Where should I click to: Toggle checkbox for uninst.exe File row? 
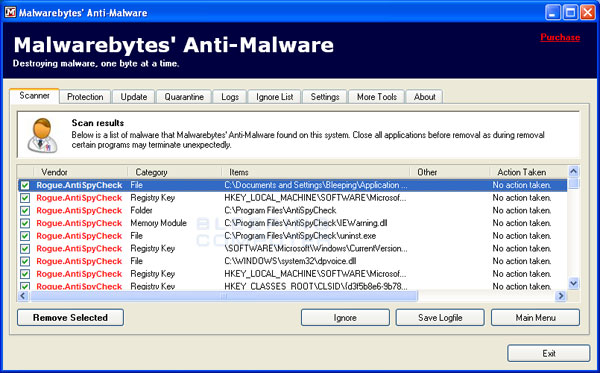(25, 236)
